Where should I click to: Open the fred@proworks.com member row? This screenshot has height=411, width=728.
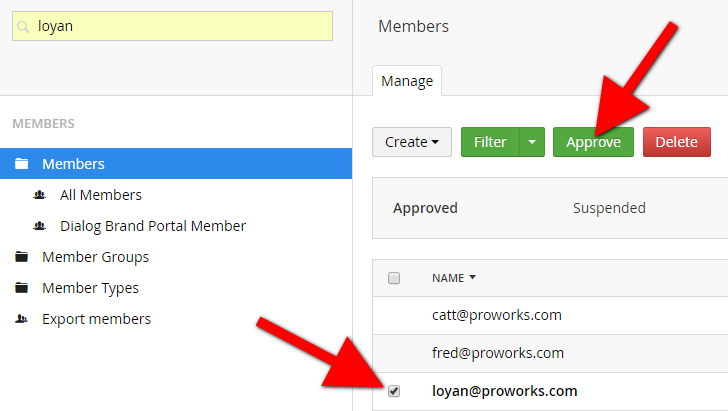(x=497, y=353)
